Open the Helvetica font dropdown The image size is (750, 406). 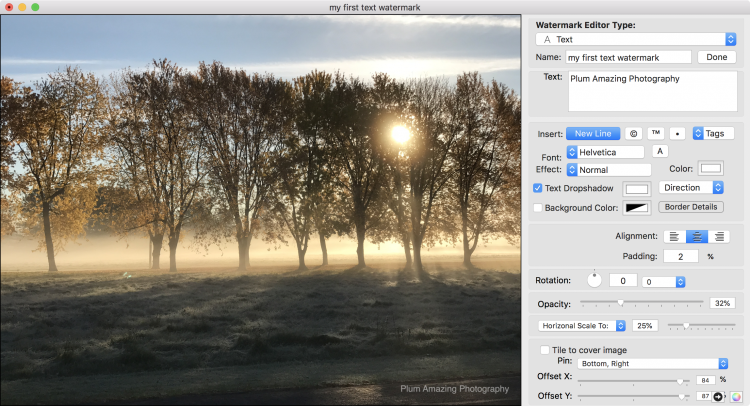[606, 152]
